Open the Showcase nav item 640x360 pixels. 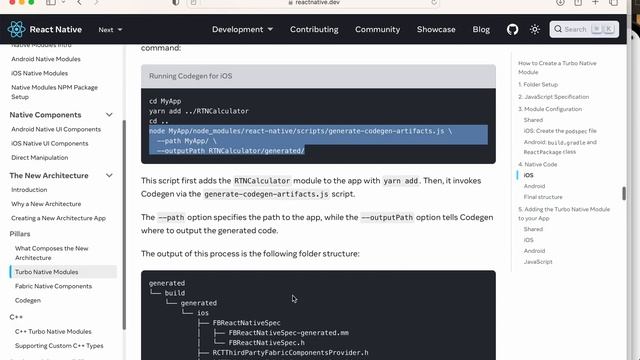click(x=436, y=29)
